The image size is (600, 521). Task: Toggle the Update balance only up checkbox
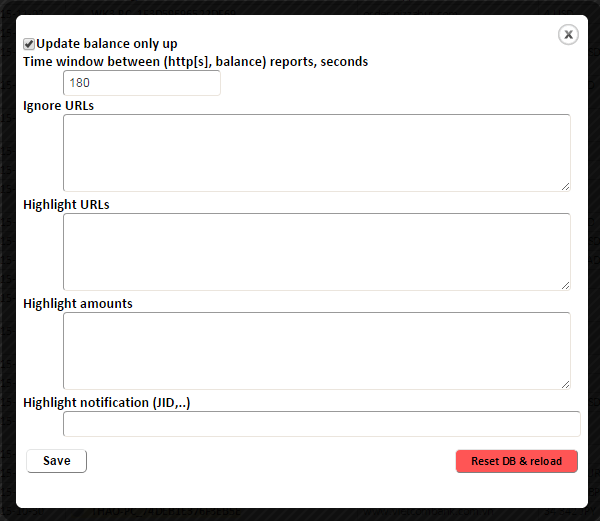[29, 44]
